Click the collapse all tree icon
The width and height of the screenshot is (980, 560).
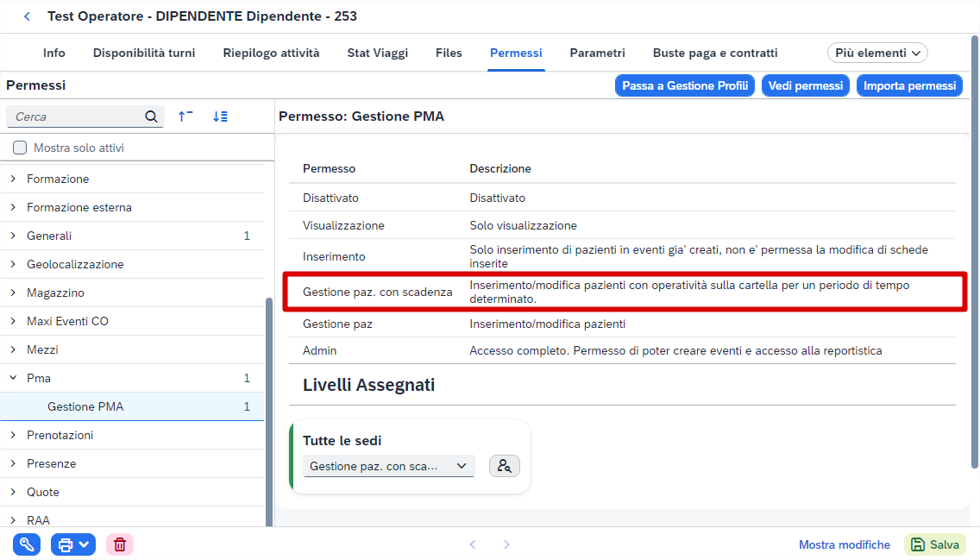[x=185, y=116]
